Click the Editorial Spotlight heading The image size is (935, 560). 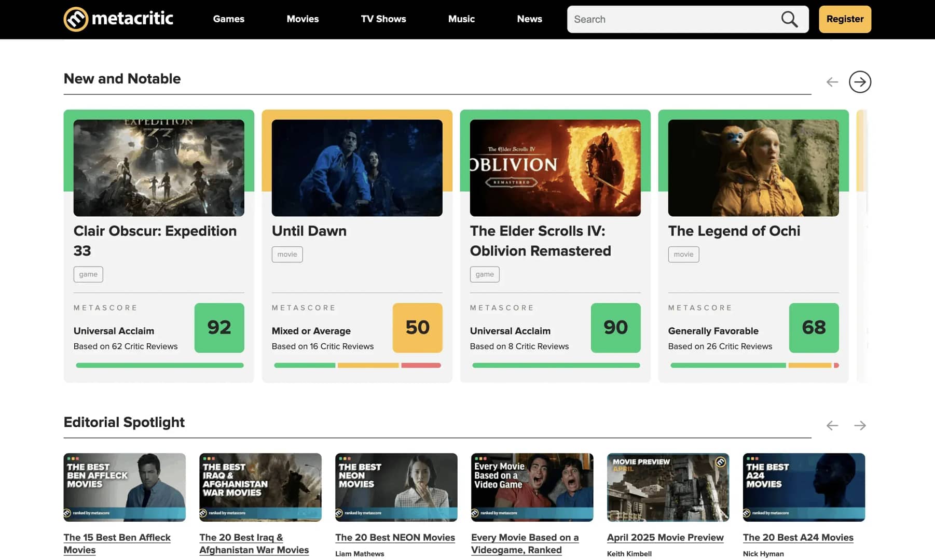pyautogui.click(x=124, y=422)
